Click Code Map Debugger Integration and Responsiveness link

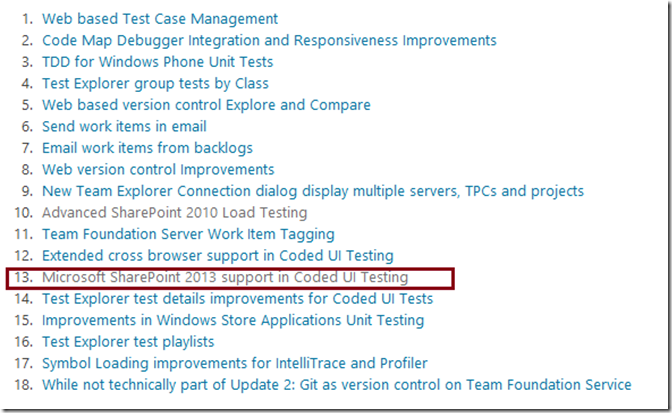pyautogui.click(x=269, y=41)
